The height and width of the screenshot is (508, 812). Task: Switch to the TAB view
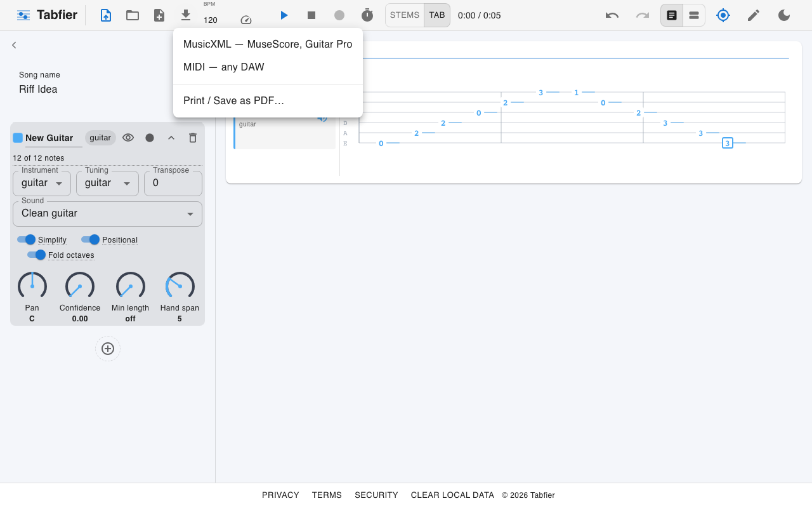click(437, 15)
